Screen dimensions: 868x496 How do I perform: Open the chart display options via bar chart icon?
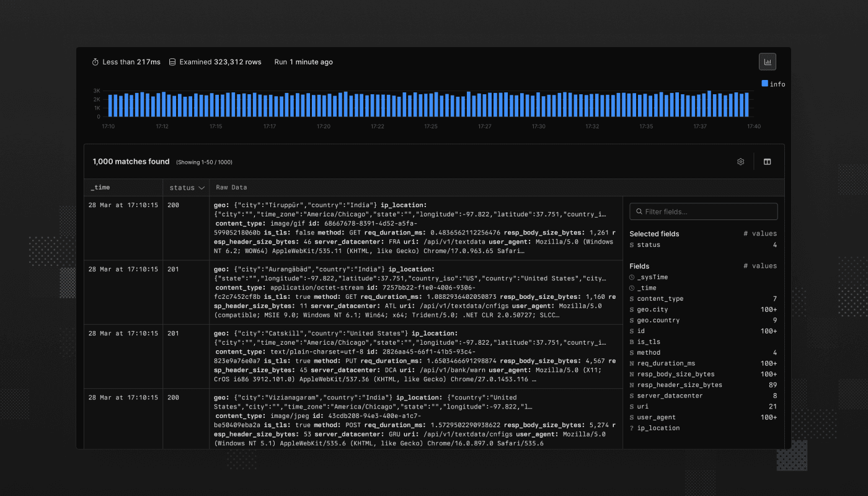(x=767, y=61)
